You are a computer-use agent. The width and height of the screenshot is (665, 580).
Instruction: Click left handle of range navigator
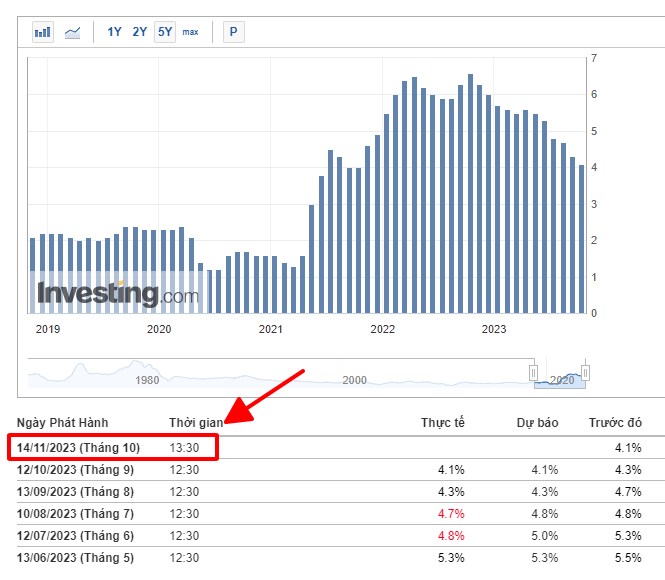tap(534, 373)
